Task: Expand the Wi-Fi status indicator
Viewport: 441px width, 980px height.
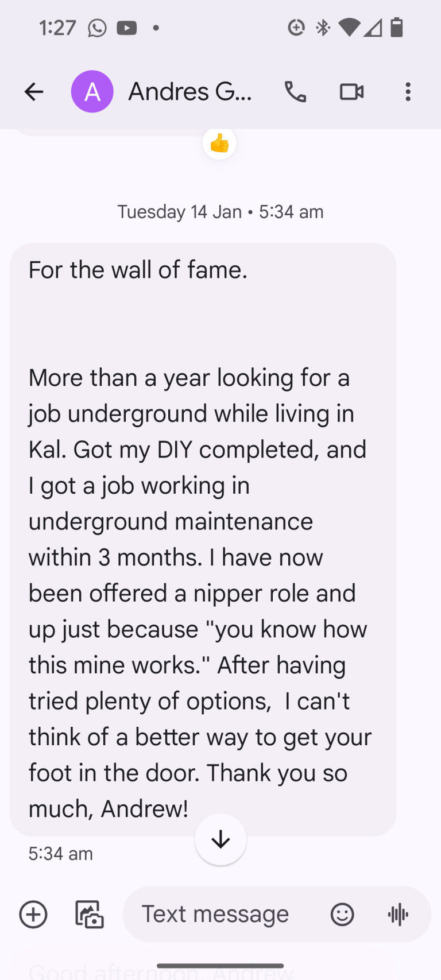Action: pyautogui.click(x=348, y=27)
